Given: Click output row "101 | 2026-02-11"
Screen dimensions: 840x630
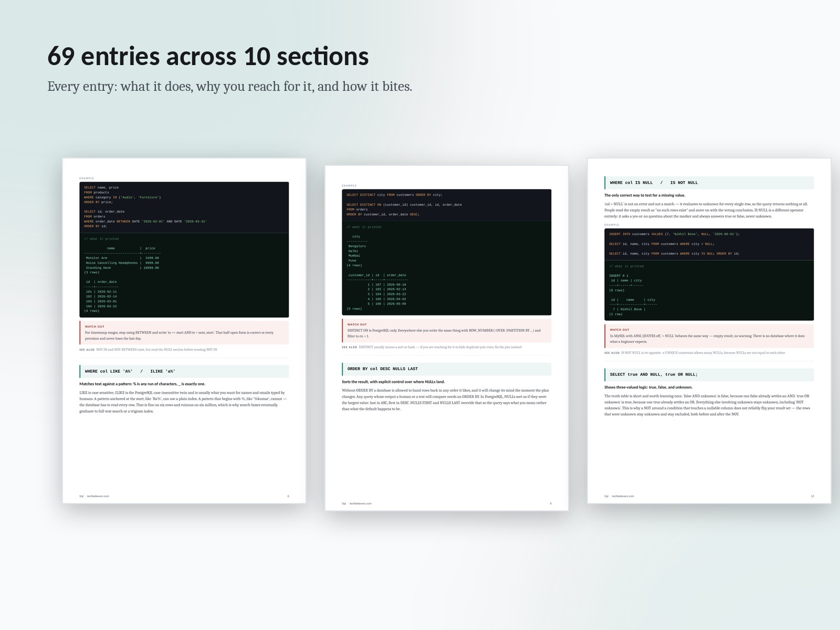Looking at the screenshot, I should pyautogui.click(x=101, y=292).
